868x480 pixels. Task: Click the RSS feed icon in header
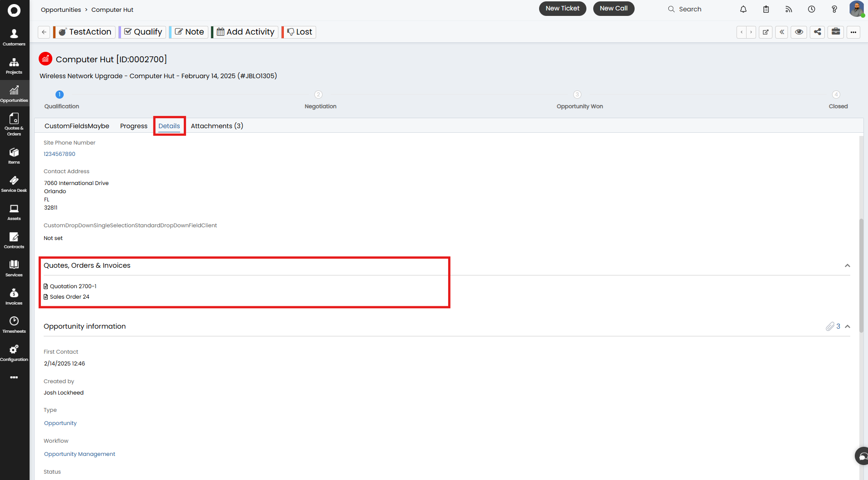[x=789, y=9]
